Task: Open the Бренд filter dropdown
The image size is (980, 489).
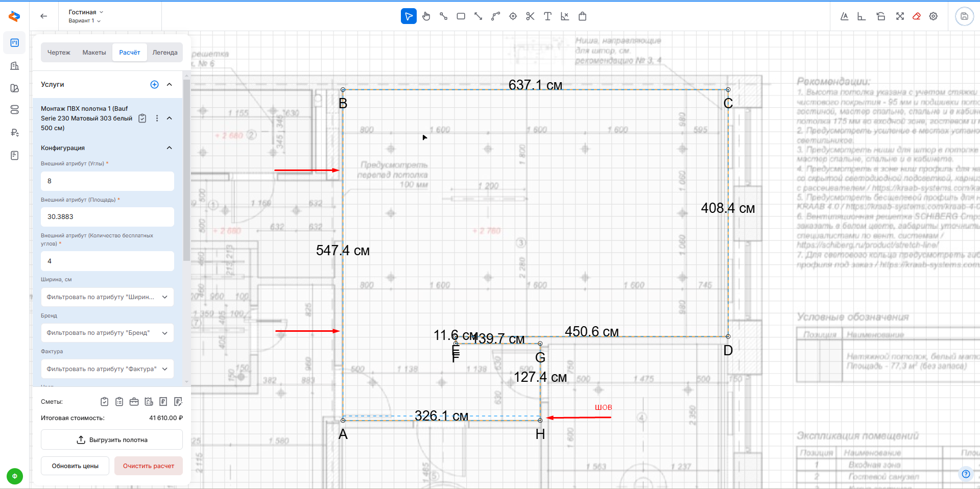Action: click(x=107, y=333)
